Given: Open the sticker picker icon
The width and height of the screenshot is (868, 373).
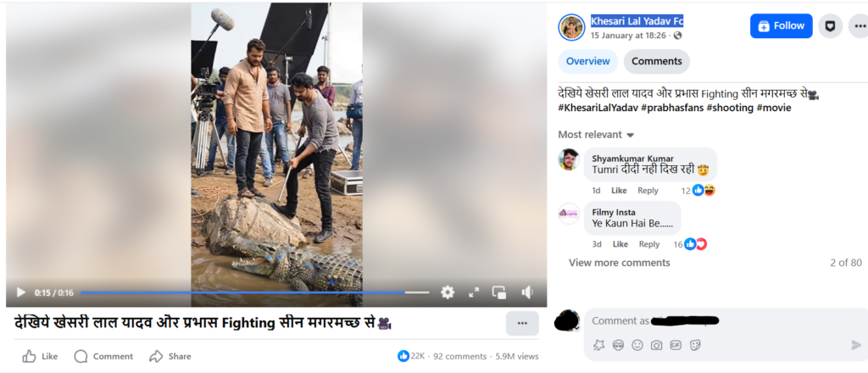Looking at the screenshot, I should point(695,345).
